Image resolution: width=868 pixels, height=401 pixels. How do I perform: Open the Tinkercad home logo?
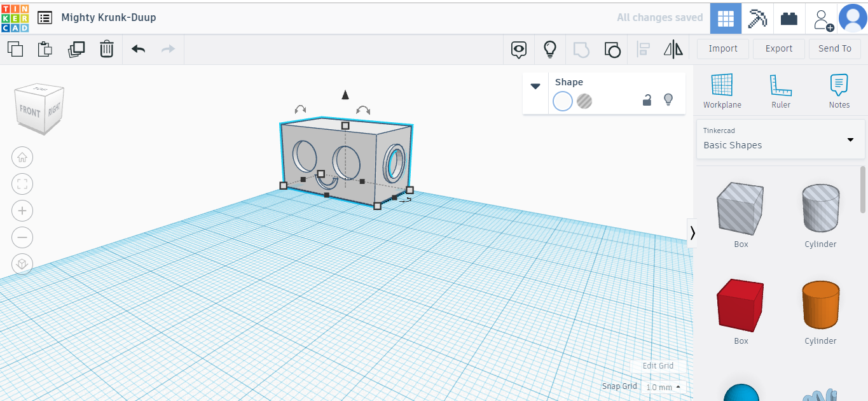pyautogui.click(x=15, y=18)
